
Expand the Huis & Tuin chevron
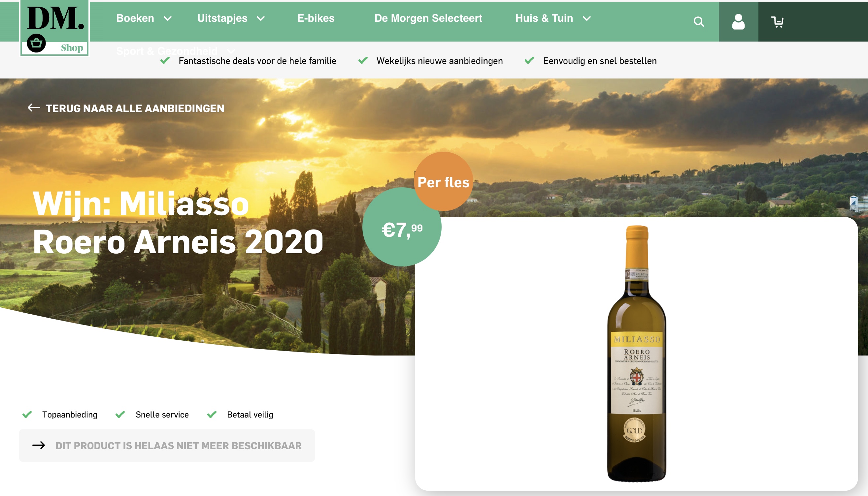587,18
